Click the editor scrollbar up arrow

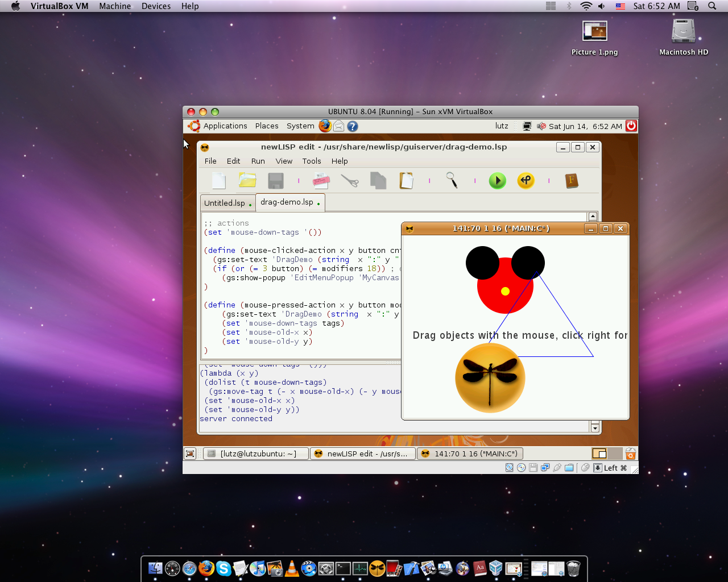(x=593, y=217)
